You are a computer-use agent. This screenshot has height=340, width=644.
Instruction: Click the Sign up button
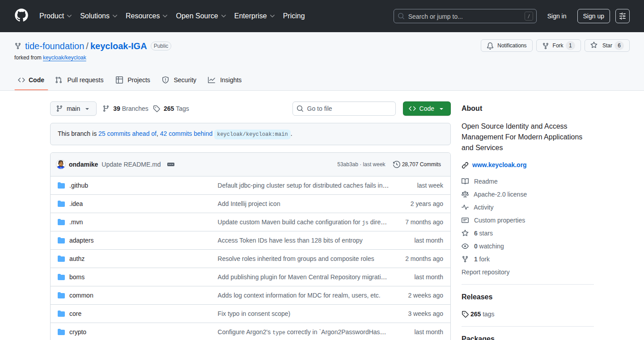(x=593, y=16)
